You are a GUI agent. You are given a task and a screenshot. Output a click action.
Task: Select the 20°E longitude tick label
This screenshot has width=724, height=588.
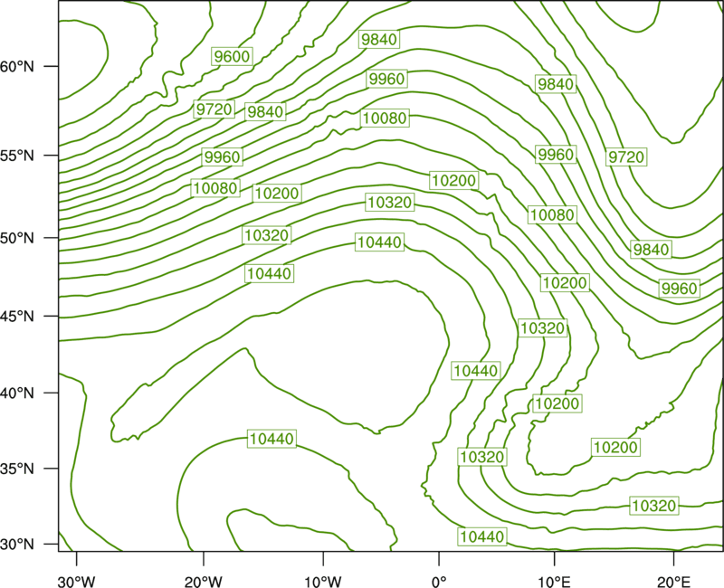pos(673,582)
